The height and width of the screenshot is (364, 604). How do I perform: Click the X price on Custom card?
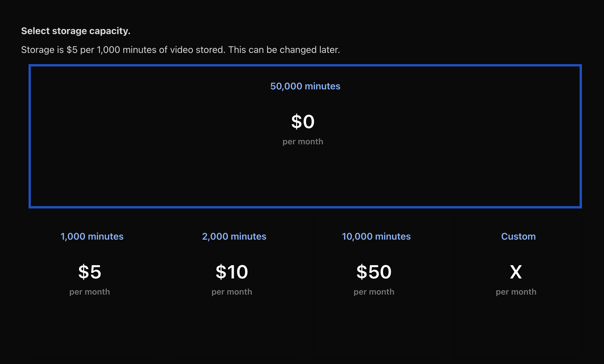[x=516, y=272]
